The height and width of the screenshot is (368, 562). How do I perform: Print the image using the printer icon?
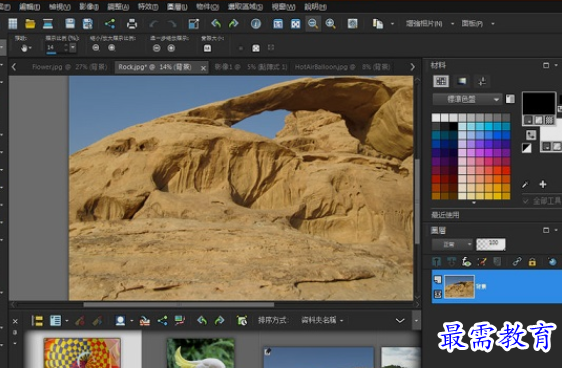[132, 24]
